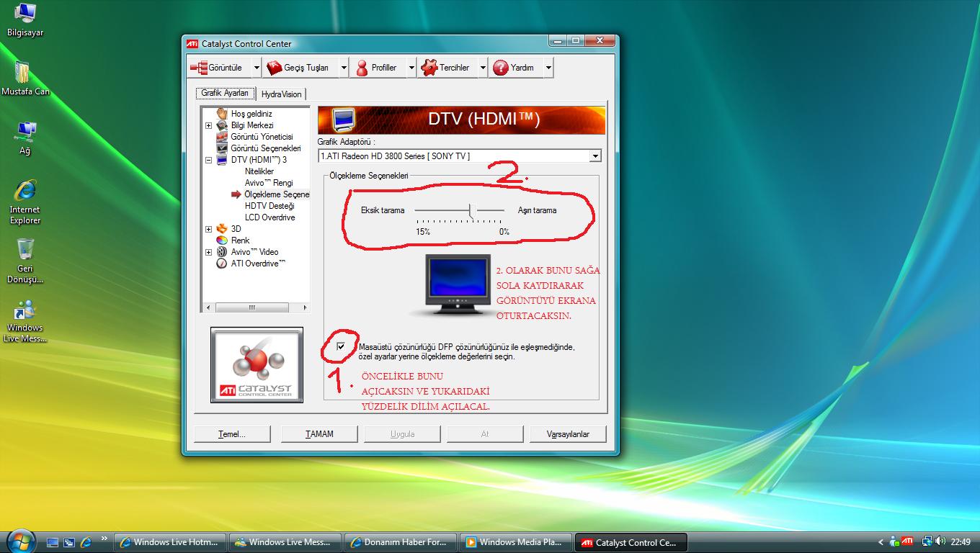Click the volume speaker tray icon

(x=940, y=541)
